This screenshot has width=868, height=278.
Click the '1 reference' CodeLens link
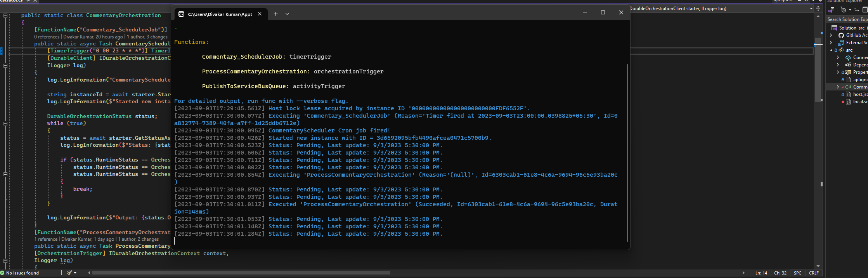pos(46,239)
